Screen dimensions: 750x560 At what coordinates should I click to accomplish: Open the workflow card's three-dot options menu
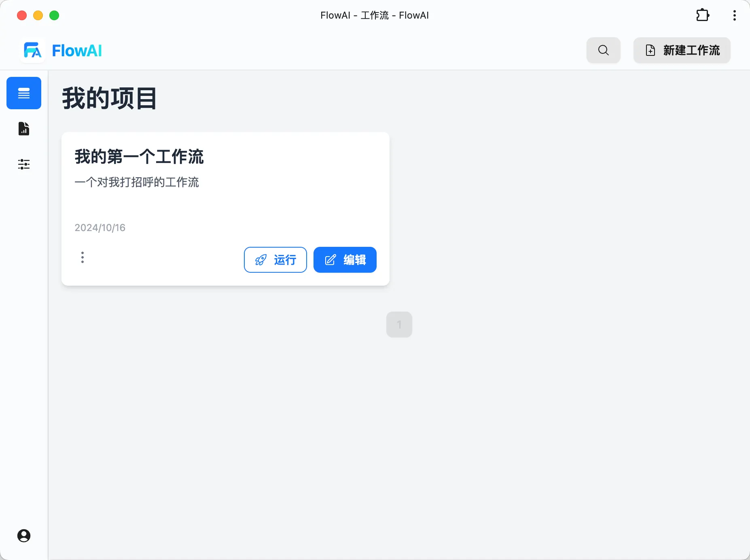pyautogui.click(x=83, y=257)
